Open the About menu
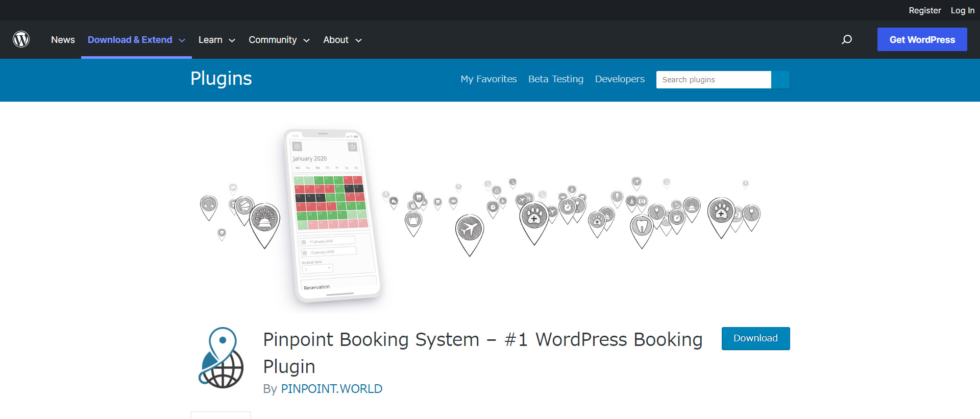Image resolution: width=980 pixels, height=419 pixels. point(336,40)
